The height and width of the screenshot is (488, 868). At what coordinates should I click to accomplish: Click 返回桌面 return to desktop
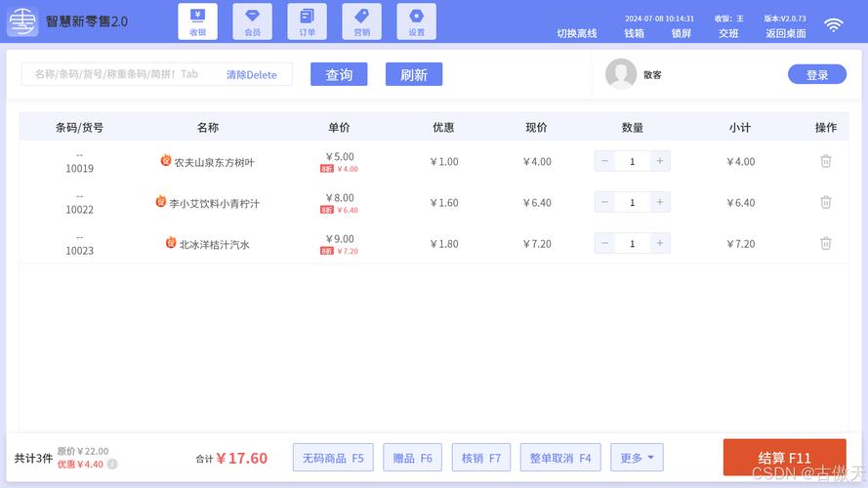click(786, 33)
